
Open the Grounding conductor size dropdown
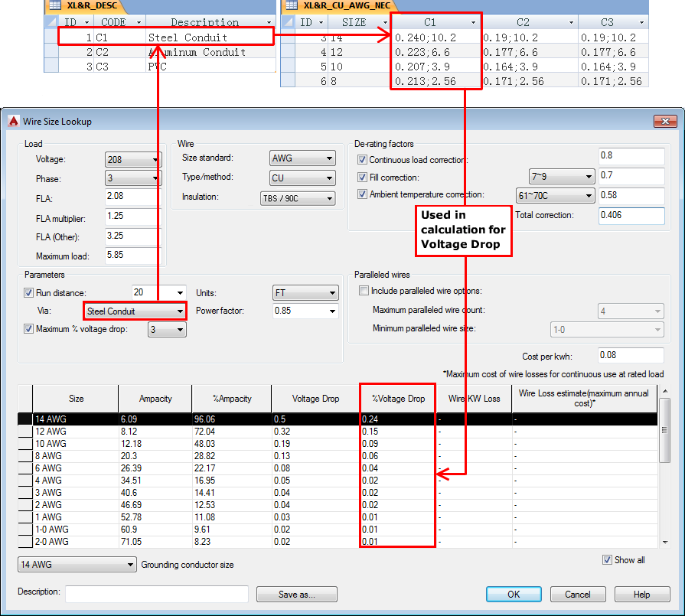pyautogui.click(x=77, y=565)
